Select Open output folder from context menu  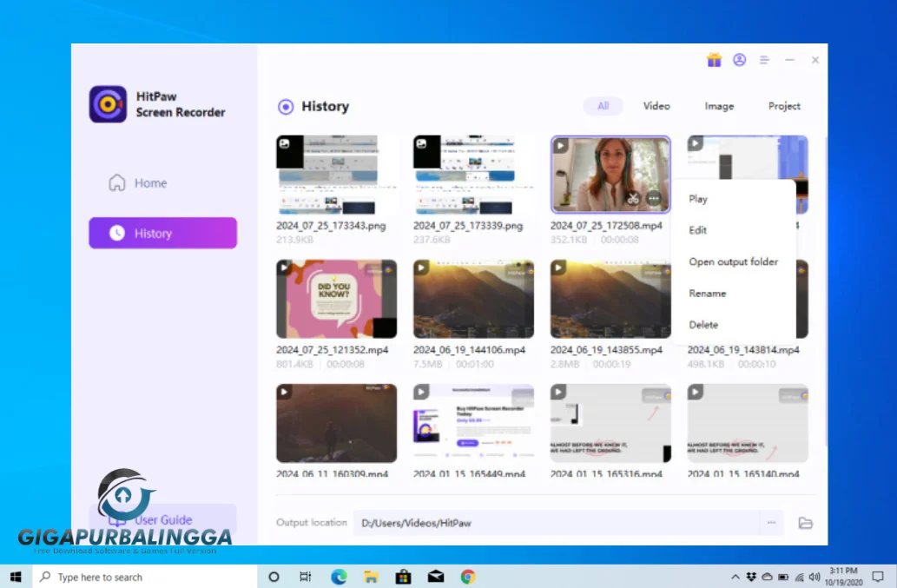(x=734, y=261)
